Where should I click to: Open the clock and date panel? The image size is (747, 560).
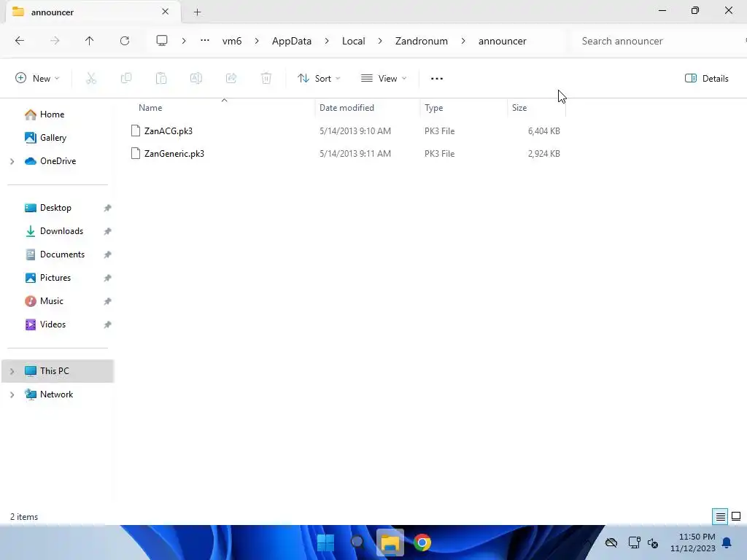(x=693, y=542)
